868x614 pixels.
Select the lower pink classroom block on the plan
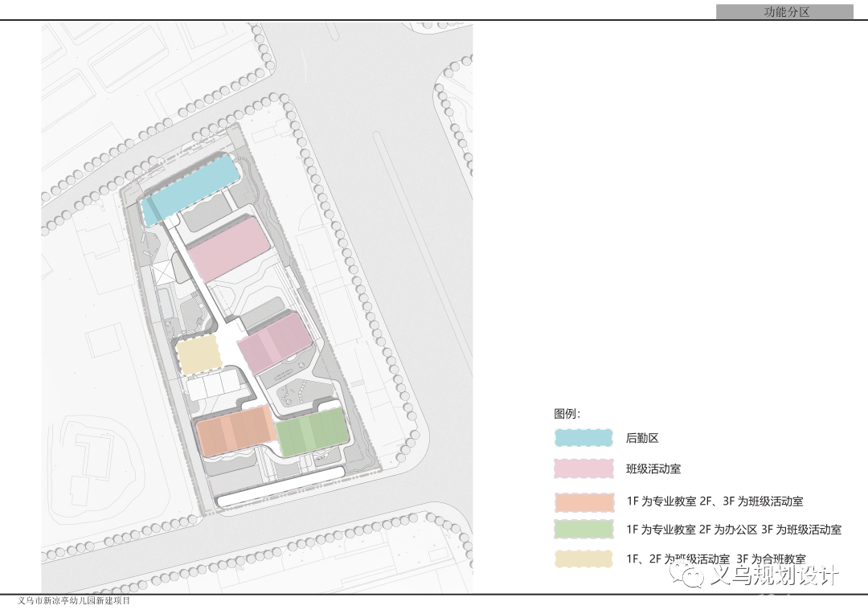[x=275, y=342]
